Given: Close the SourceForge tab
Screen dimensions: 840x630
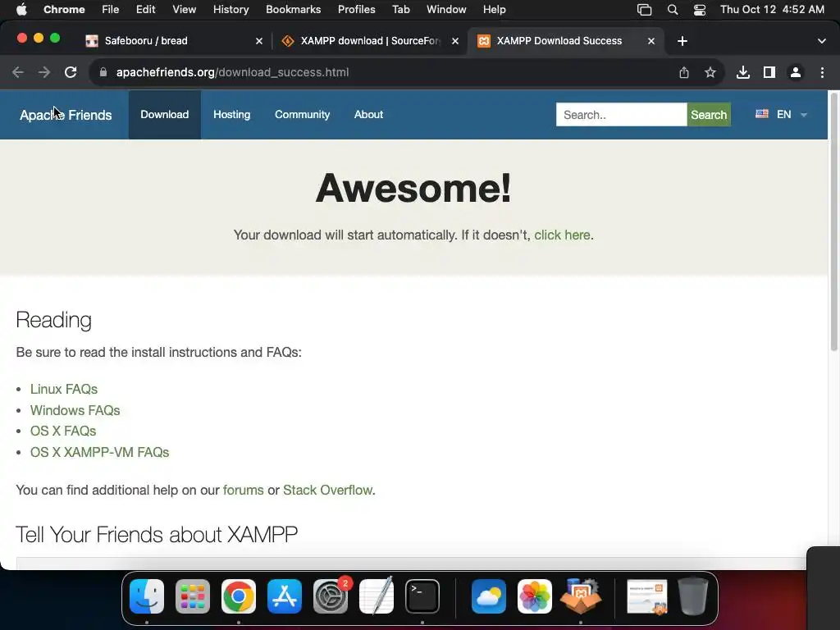Looking at the screenshot, I should (454, 41).
